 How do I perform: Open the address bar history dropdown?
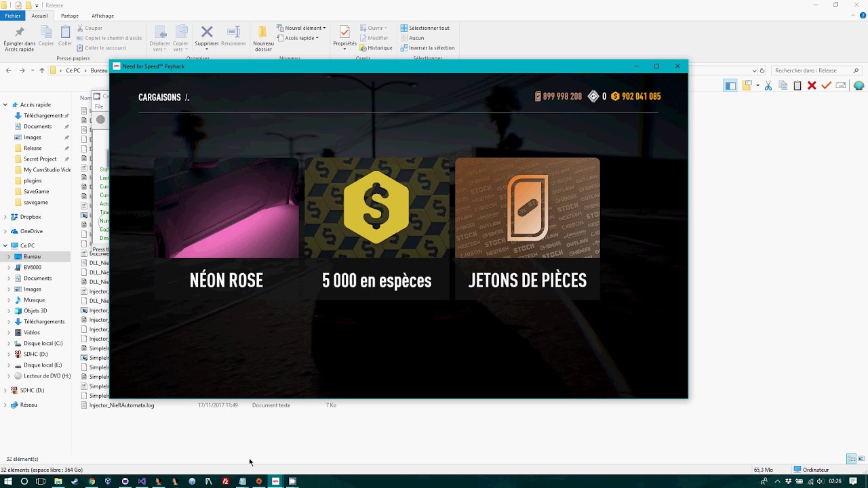click(754, 70)
